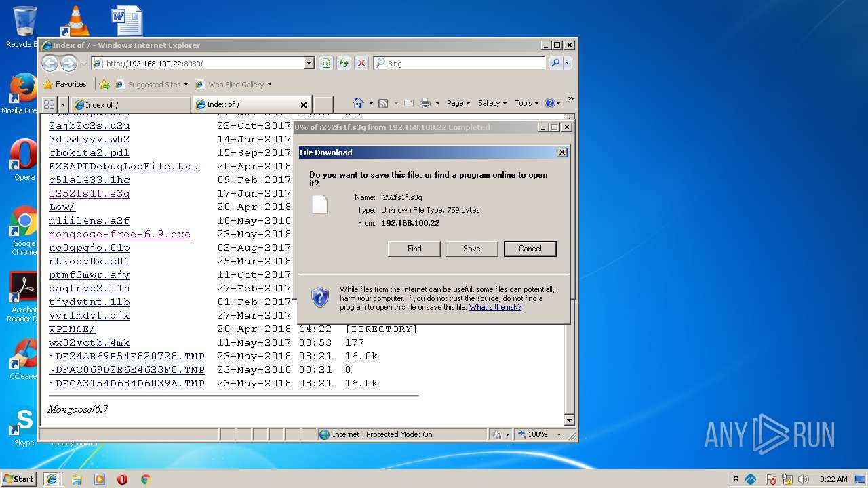This screenshot has height=488, width=868.
Task: Open the search provider dropdown arrow
Action: [568, 63]
